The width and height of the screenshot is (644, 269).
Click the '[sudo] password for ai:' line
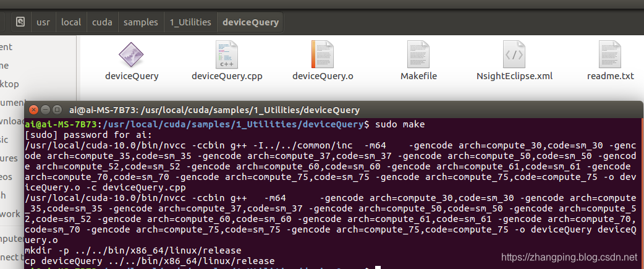pos(88,135)
